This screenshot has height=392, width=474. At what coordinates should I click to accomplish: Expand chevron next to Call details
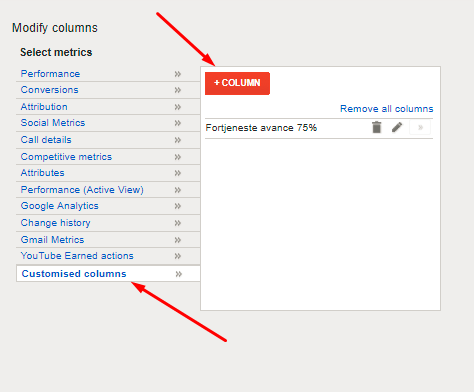tap(178, 140)
